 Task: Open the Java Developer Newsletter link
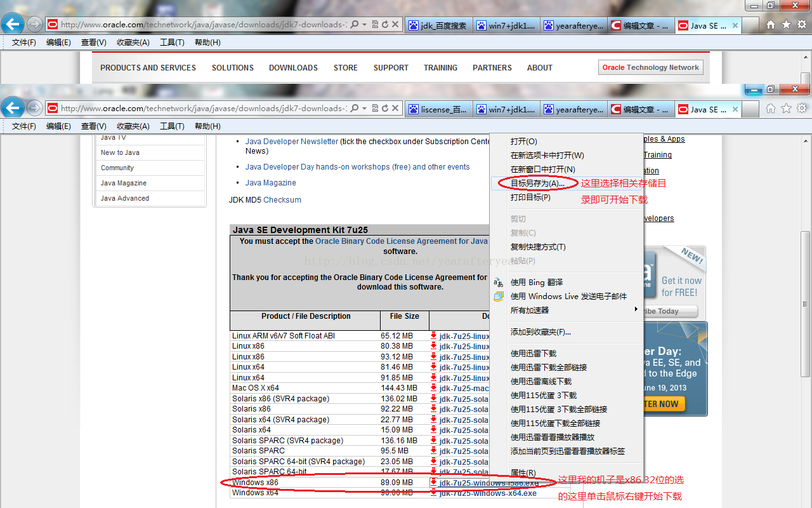pyautogui.click(x=292, y=142)
